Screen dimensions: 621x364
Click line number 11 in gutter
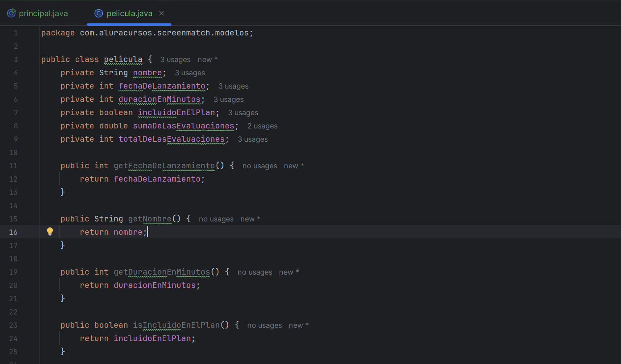13,166
